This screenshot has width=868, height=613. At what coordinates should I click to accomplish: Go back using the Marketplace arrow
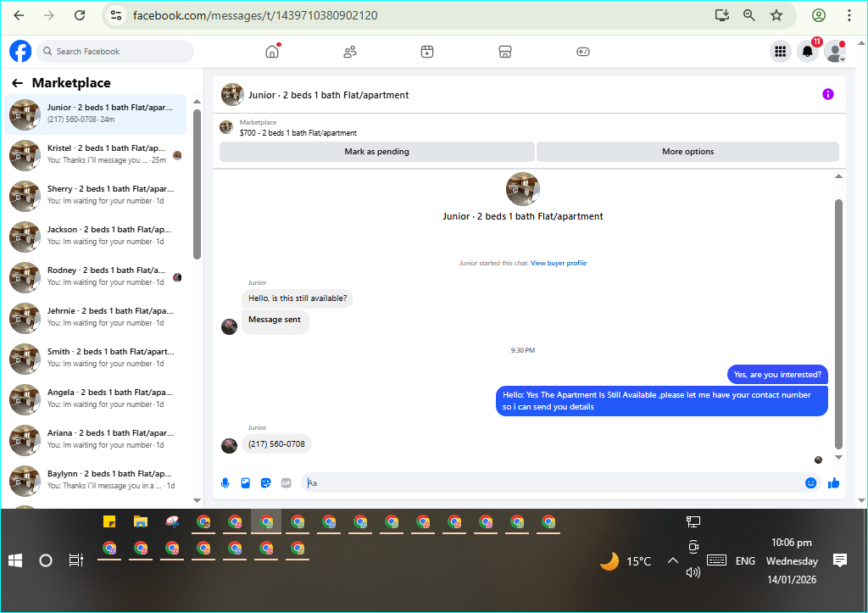coord(17,83)
